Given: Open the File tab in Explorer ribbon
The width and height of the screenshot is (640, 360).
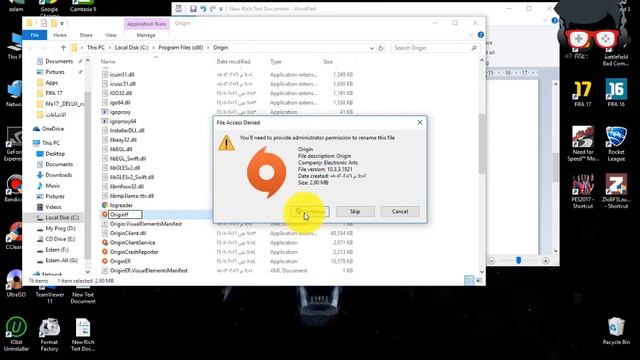Looking at the screenshot, I should click(35, 35).
